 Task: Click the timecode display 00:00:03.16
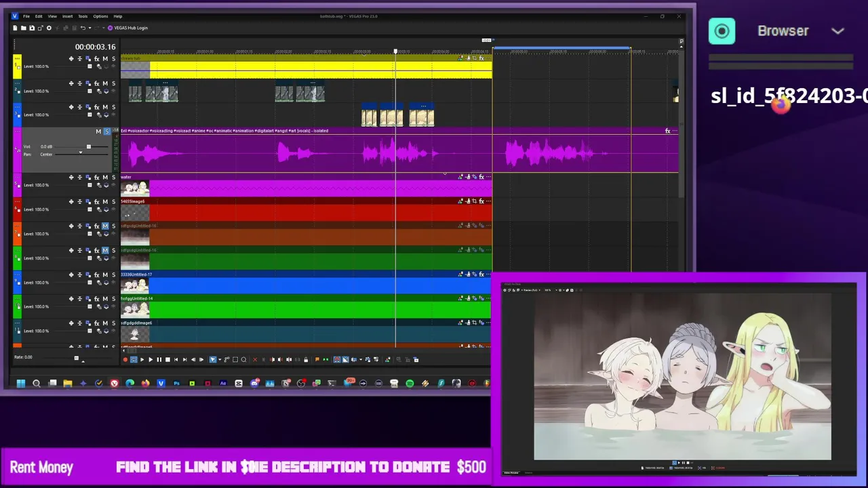(x=95, y=47)
